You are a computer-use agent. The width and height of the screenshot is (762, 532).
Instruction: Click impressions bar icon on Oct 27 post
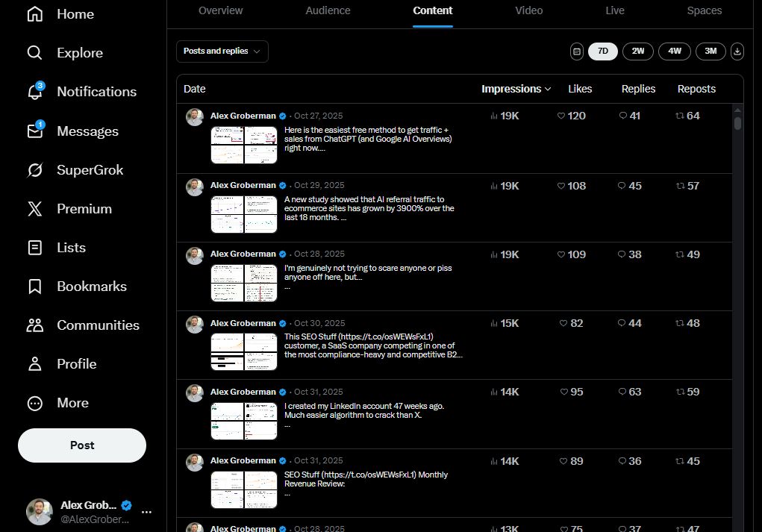(494, 116)
